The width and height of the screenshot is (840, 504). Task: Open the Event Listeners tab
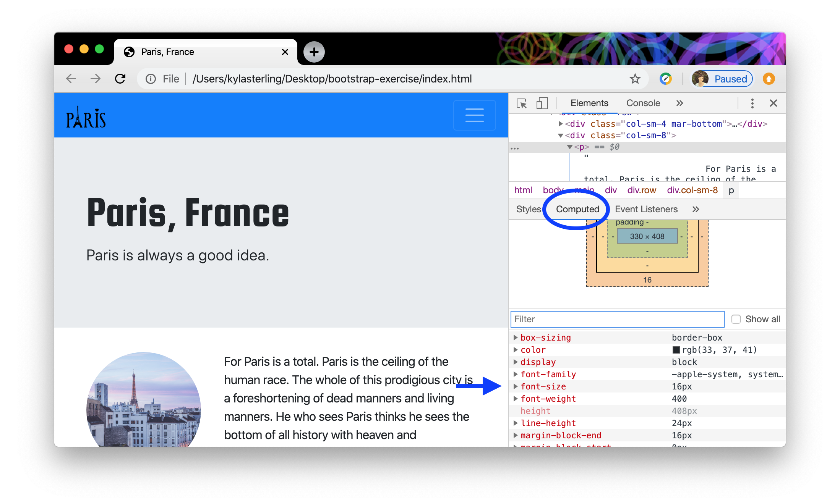click(646, 209)
